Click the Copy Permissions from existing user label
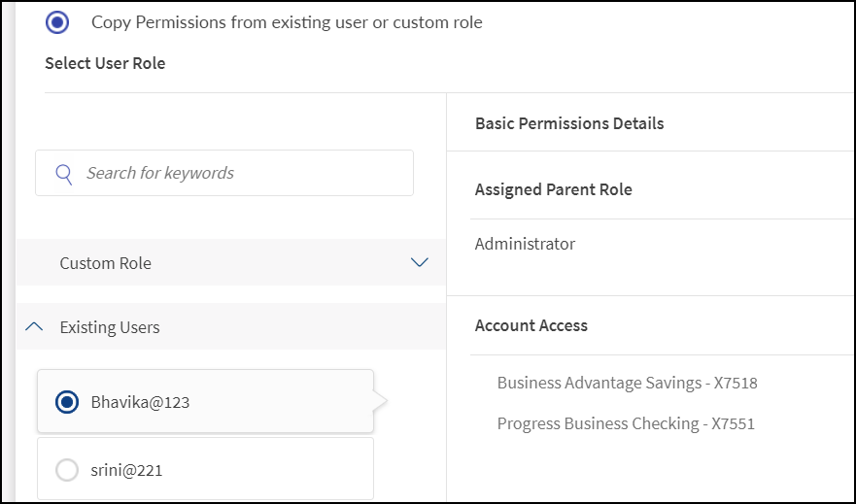Viewport: 856px width, 504px height. [287, 21]
